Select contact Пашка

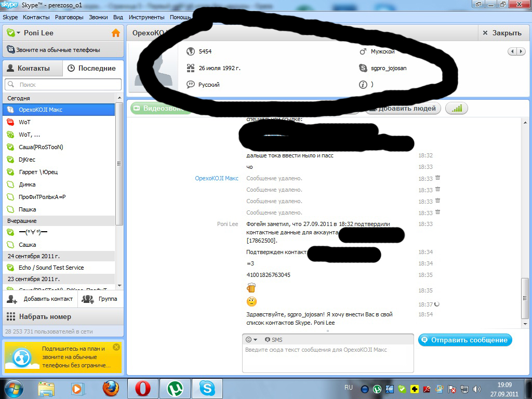coord(59,209)
